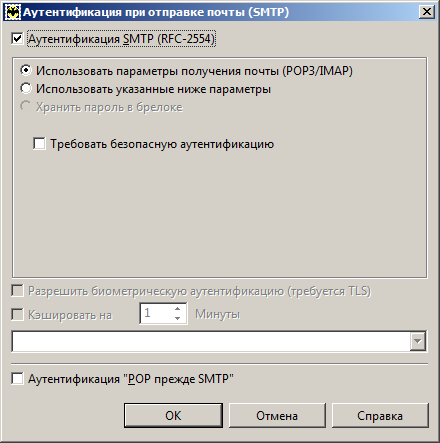Viewport: 440px width, 443px height.
Task: Select Использовать параметры получения почты radio button
Action: [x=26, y=70]
